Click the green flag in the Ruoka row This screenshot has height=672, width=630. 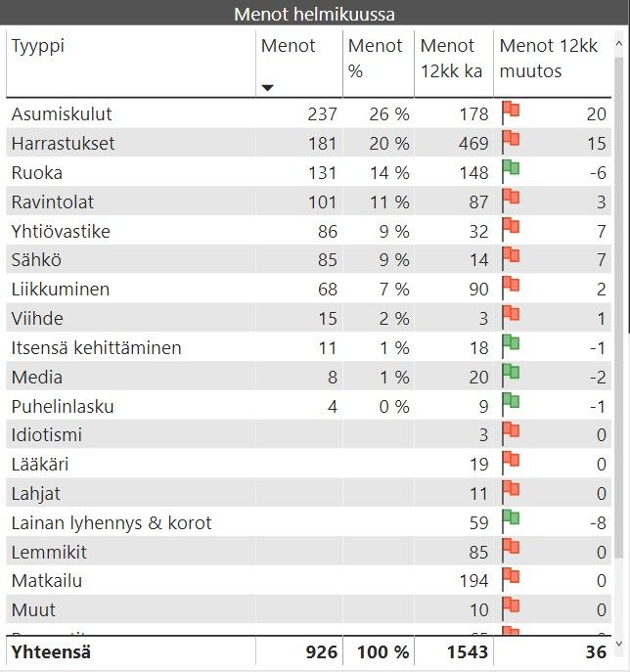[x=510, y=171]
